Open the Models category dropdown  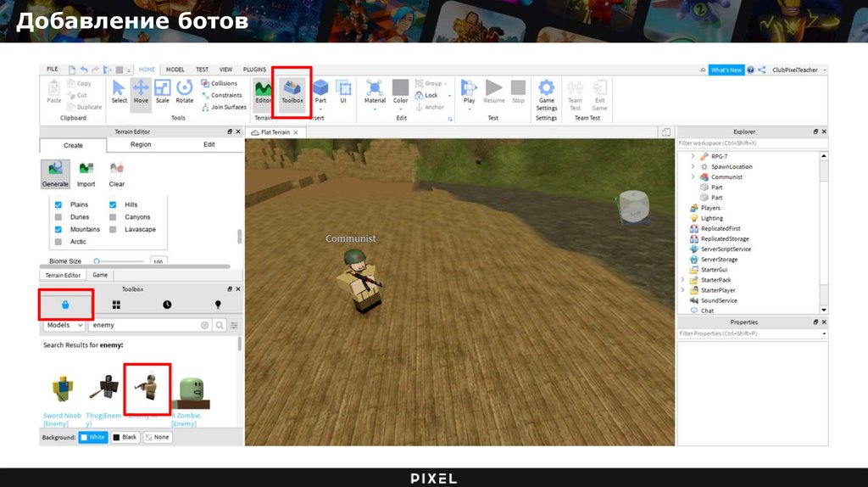point(64,325)
